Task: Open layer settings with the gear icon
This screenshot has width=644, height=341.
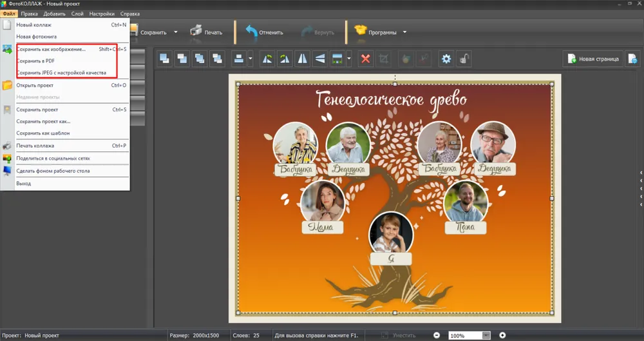Action: tap(446, 59)
